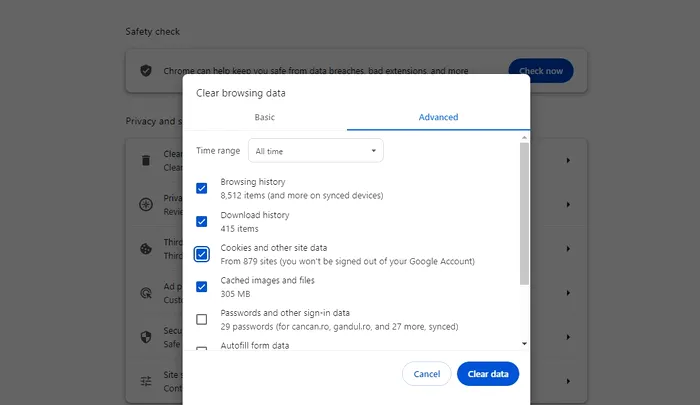Click the dialog scrollbar thumb
This screenshot has width=700, height=405.
click(x=525, y=213)
